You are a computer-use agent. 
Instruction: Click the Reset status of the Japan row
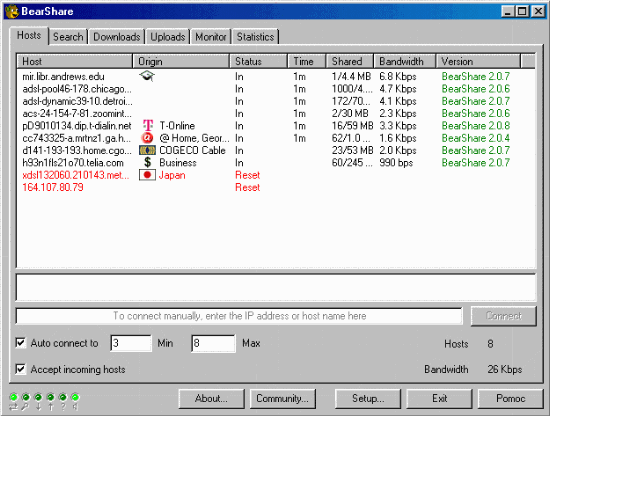point(247,175)
